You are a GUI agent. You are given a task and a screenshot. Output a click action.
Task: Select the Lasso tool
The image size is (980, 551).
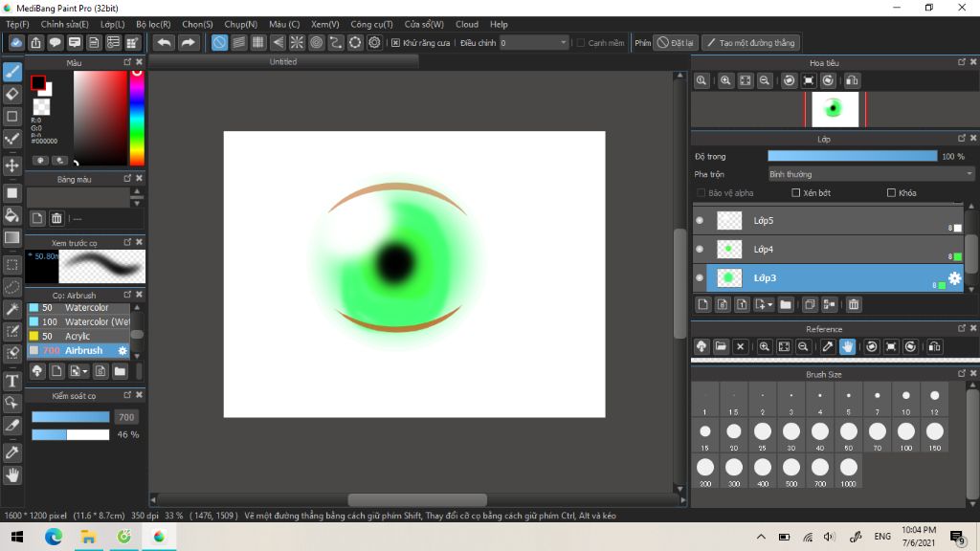click(x=11, y=287)
